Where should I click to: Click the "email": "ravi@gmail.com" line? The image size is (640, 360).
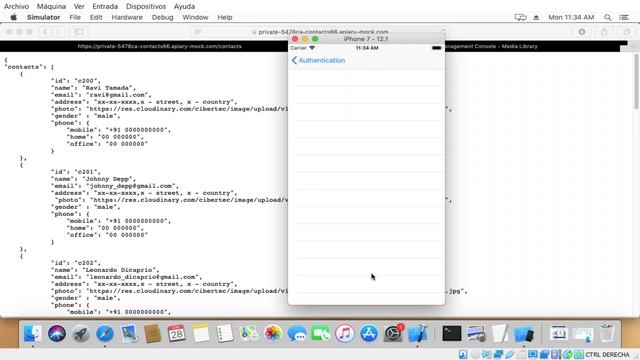tap(101, 95)
